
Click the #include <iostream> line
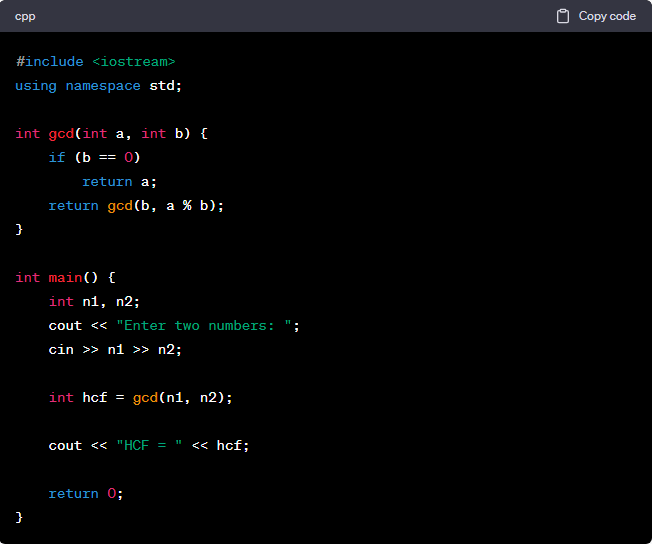point(95,62)
